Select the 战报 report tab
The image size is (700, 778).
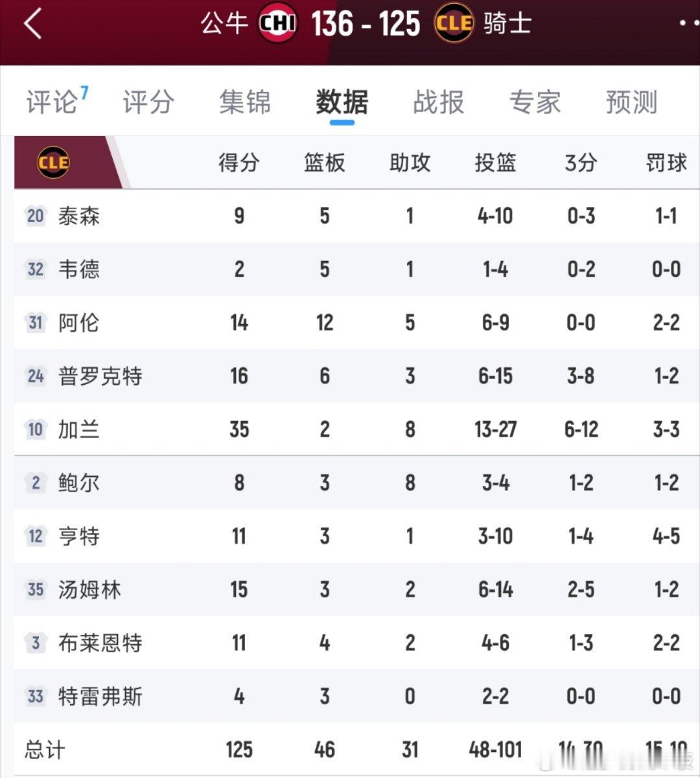pos(439,102)
